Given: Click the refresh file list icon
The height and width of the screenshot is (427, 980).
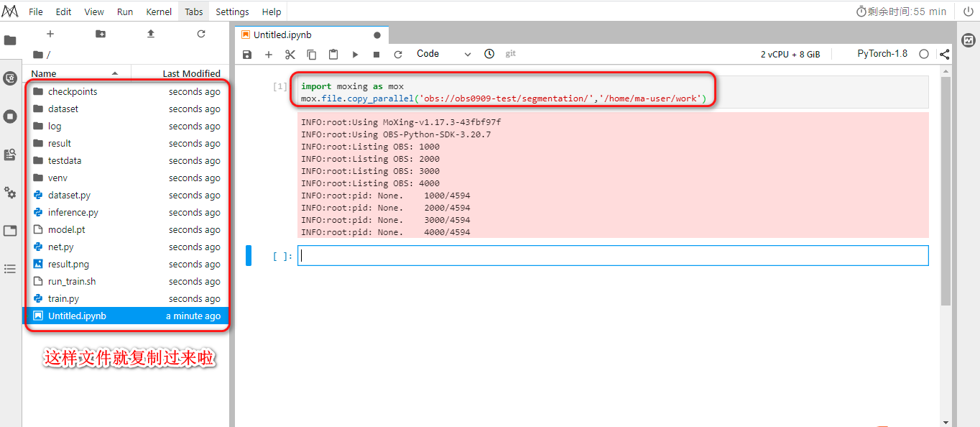Looking at the screenshot, I should pos(201,34).
